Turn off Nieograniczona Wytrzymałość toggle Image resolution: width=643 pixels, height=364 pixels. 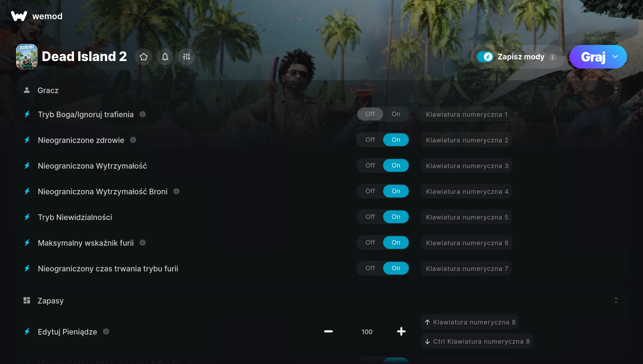370,165
